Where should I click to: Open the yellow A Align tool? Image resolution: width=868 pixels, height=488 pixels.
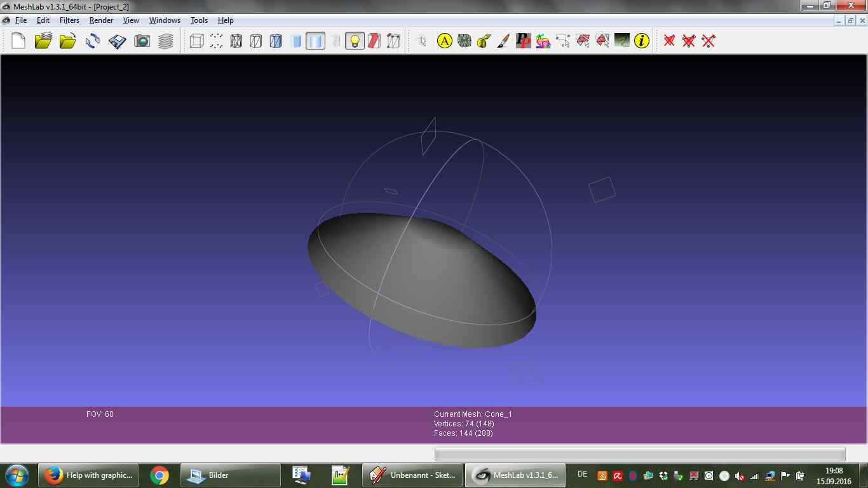(445, 41)
